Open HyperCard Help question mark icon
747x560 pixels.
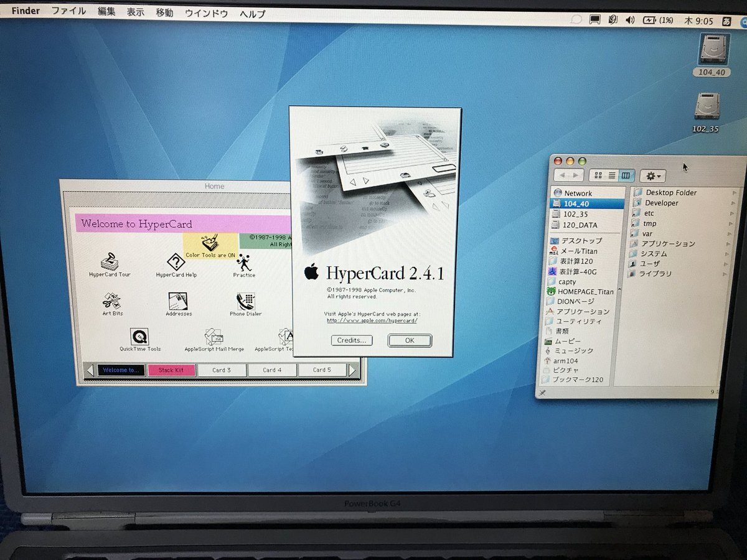pos(176,262)
